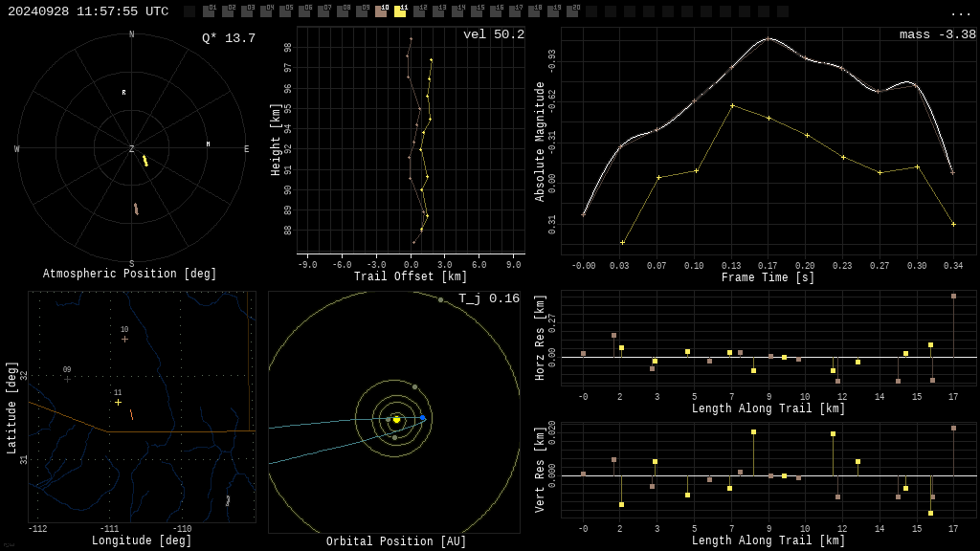Click the brown station 10 swatch
The image size is (980, 551).
click(381, 11)
